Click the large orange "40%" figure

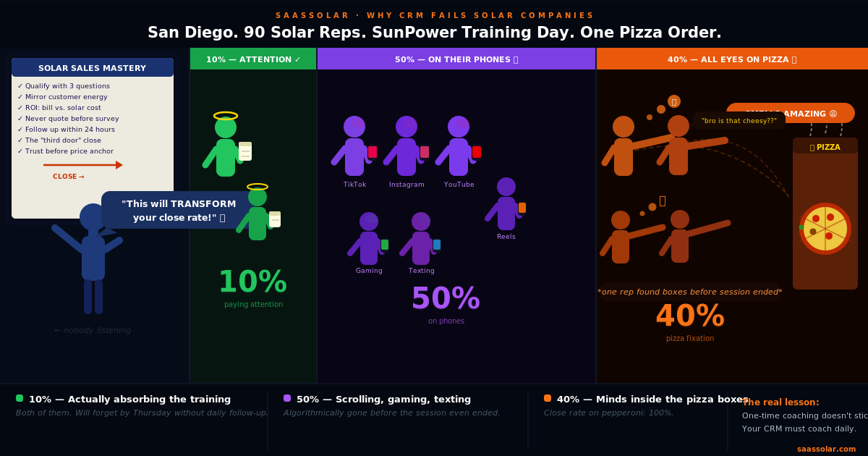point(690,316)
